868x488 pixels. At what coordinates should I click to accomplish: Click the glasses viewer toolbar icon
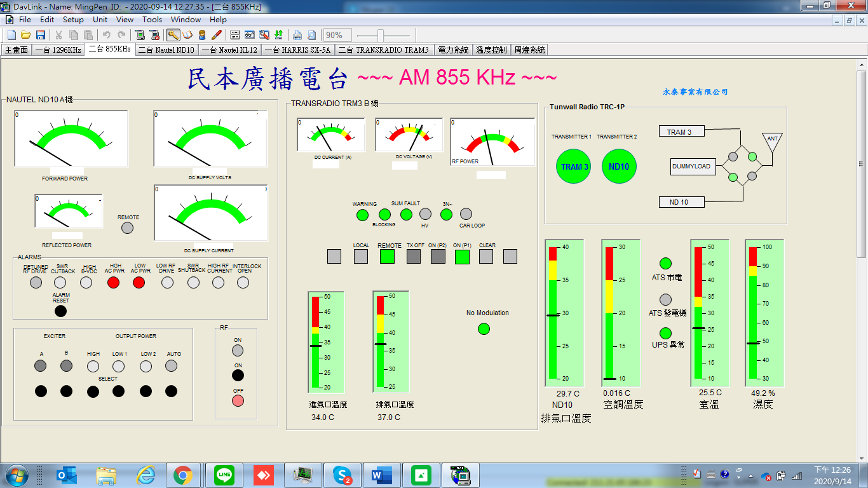(249, 35)
